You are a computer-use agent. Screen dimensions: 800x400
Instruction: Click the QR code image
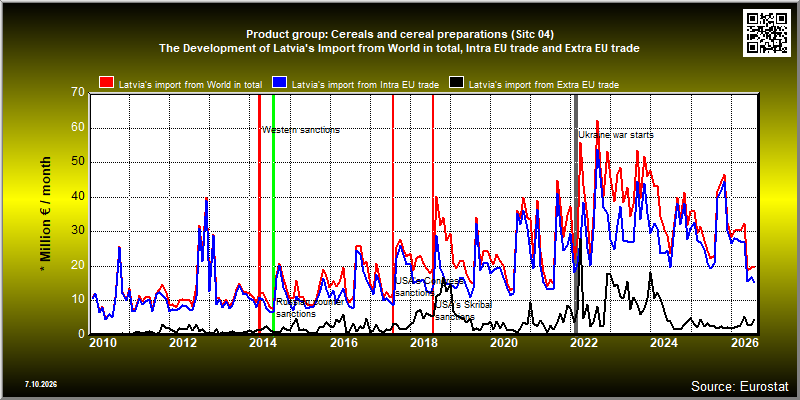768,32
